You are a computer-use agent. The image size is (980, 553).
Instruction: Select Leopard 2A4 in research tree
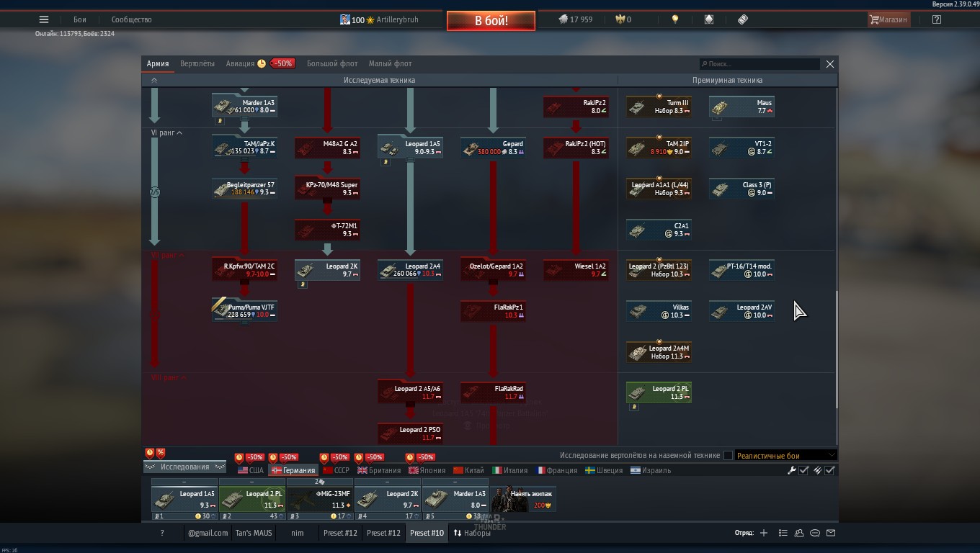pyautogui.click(x=410, y=270)
